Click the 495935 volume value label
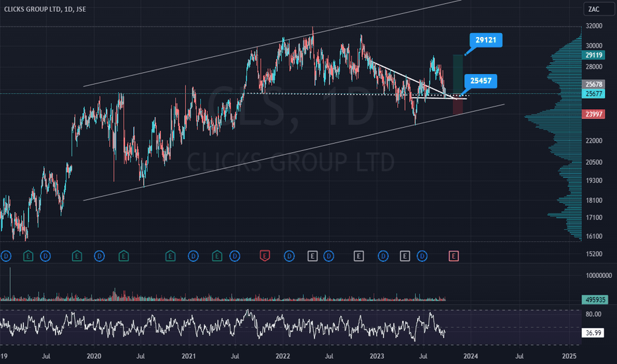Image resolution: width=617 pixels, height=364 pixels. coord(595,300)
